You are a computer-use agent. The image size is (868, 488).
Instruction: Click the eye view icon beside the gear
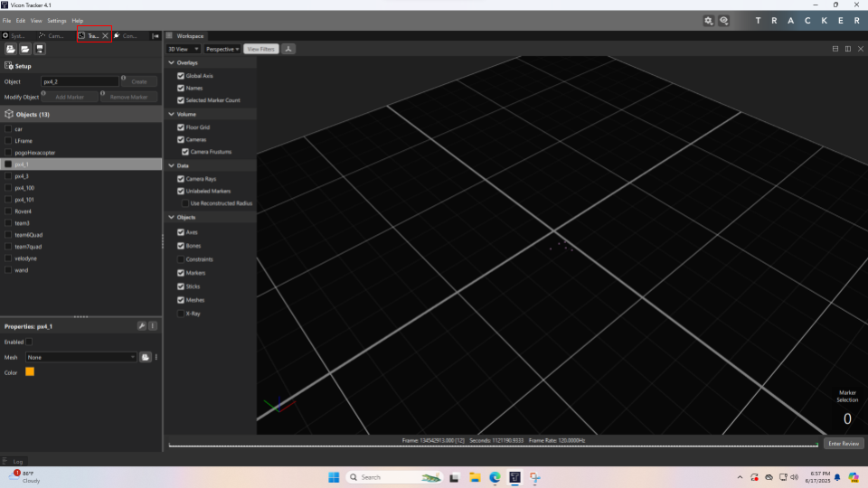coord(723,21)
